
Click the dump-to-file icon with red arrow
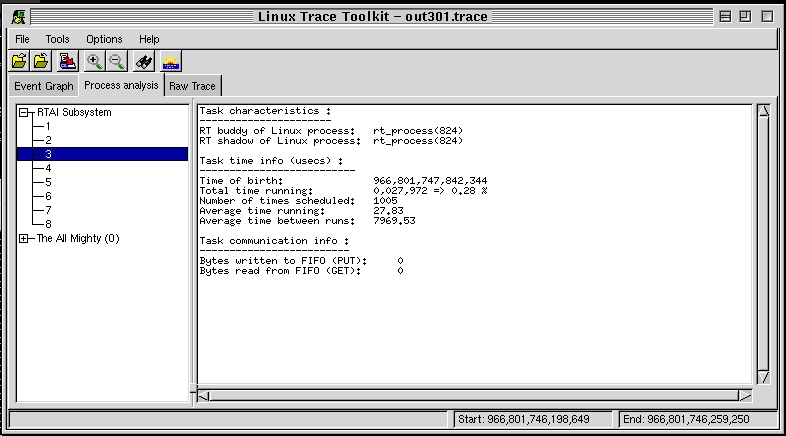[x=68, y=62]
